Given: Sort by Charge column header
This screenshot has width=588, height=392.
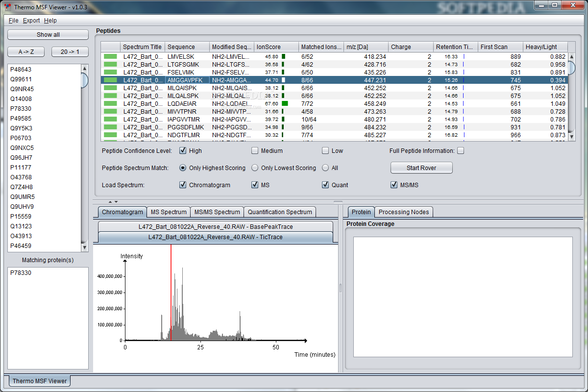Looking at the screenshot, I should point(411,47).
